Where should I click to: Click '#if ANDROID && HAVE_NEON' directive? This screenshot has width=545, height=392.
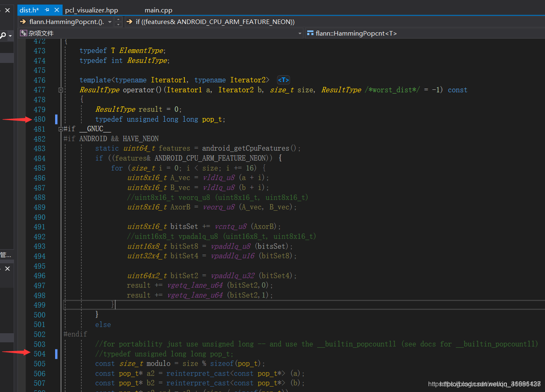(x=111, y=139)
